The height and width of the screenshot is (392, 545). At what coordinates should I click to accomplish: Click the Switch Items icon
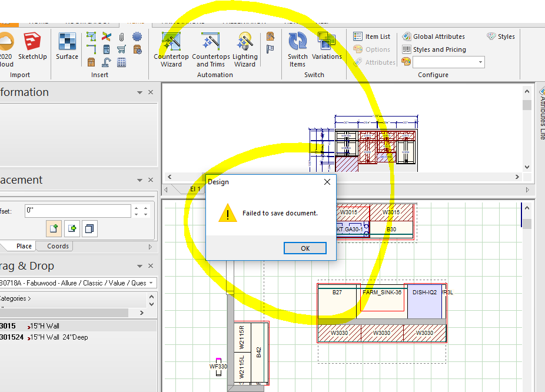pos(298,47)
